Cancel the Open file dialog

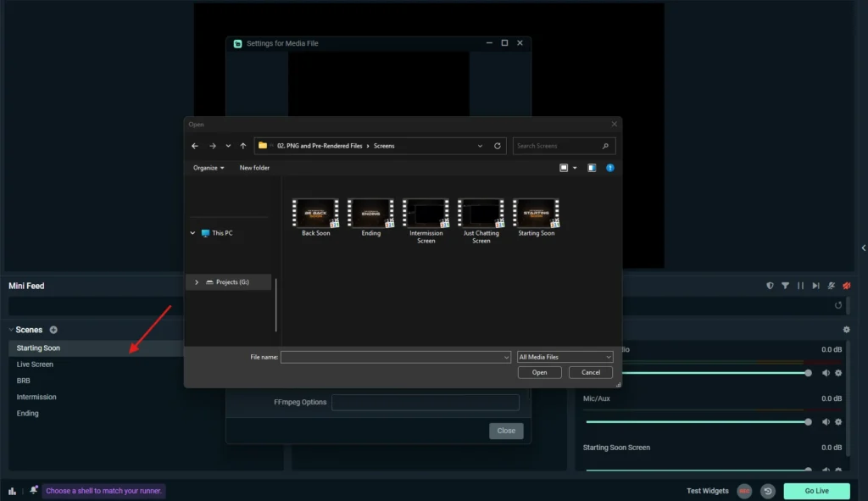[590, 372]
